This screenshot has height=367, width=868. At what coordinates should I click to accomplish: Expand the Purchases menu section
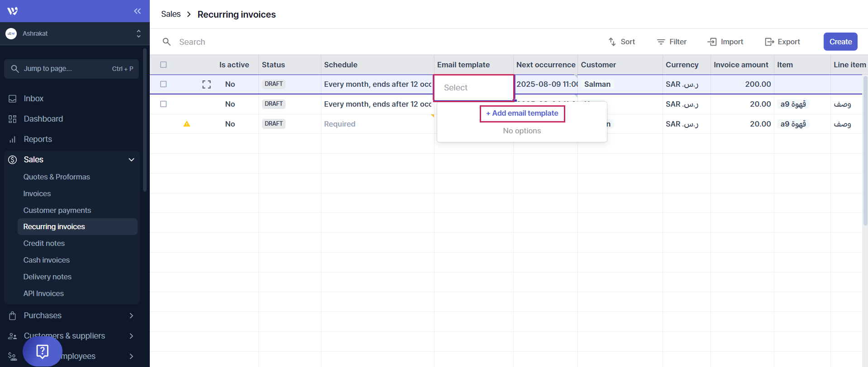[x=131, y=315]
